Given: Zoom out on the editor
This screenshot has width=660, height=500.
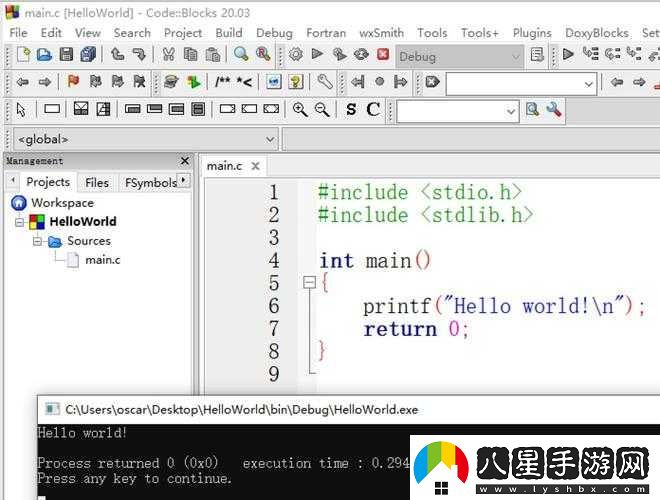Looking at the screenshot, I should point(322,110).
